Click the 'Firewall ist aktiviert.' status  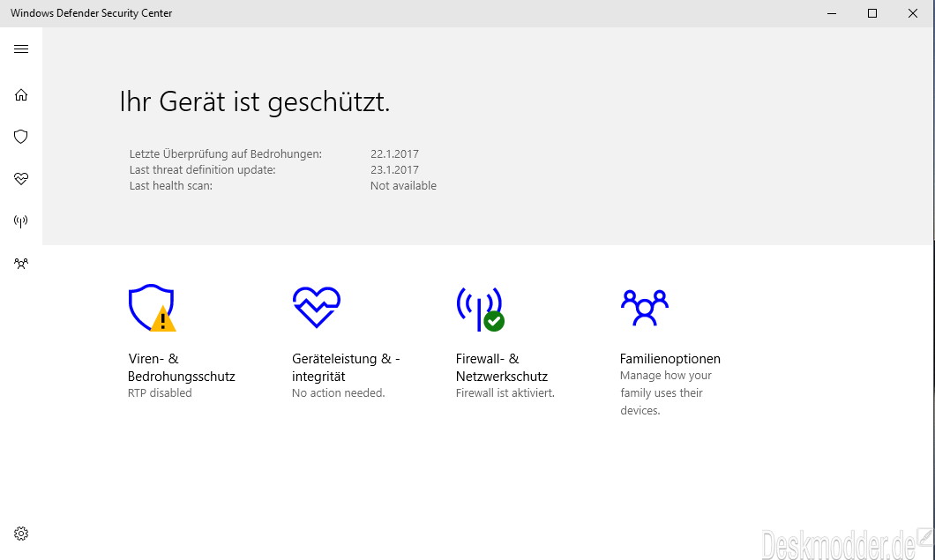(505, 393)
